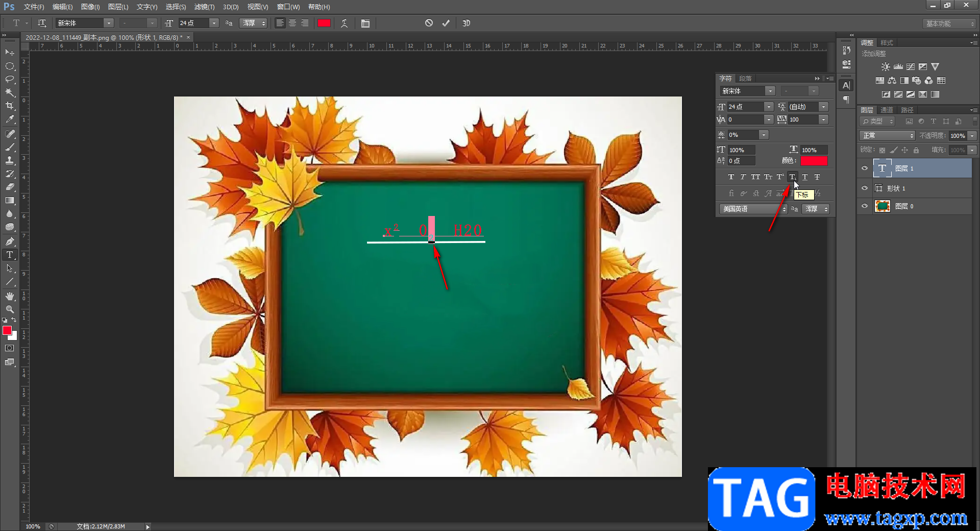Screen dimensions: 980x531
Task: Click the font size field in Character panel
Action: coord(745,107)
